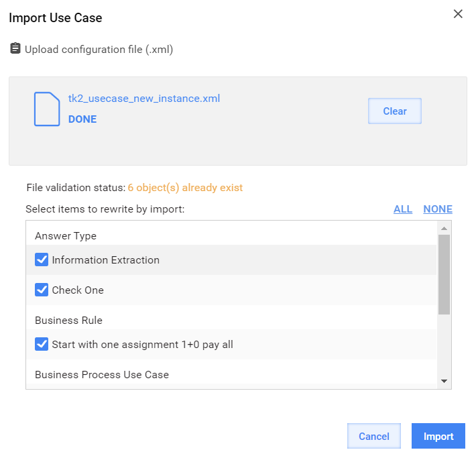This screenshot has height=456, width=476.
Task: Click the scroll down arrow in list
Action: point(444,381)
